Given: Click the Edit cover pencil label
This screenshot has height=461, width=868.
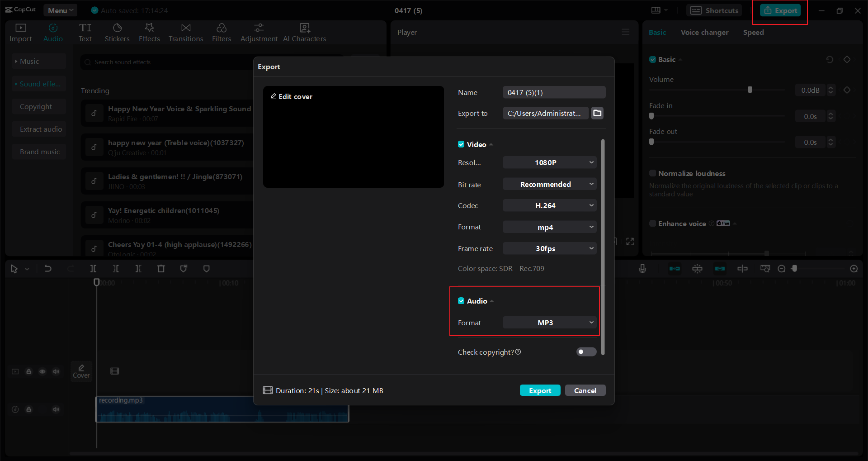Looking at the screenshot, I should 292,96.
